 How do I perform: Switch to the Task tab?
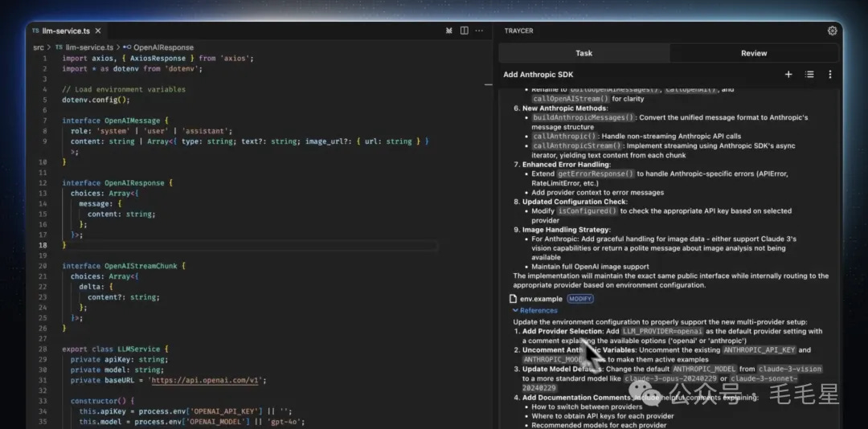[x=584, y=53]
